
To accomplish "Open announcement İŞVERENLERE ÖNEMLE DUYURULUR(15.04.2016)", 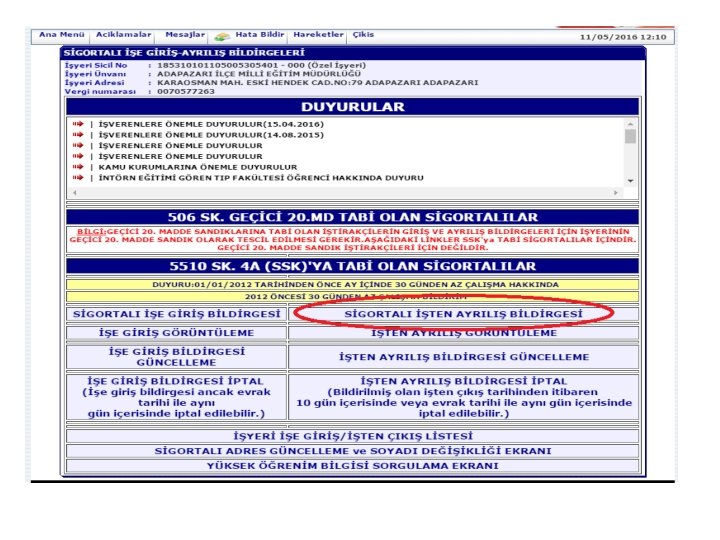I will (x=211, y=124).
